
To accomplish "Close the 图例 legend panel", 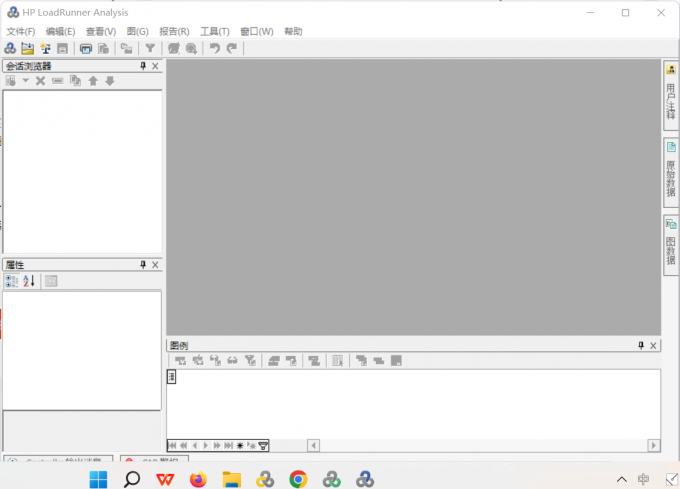I will pyautogui.click(x=653, y=345).
